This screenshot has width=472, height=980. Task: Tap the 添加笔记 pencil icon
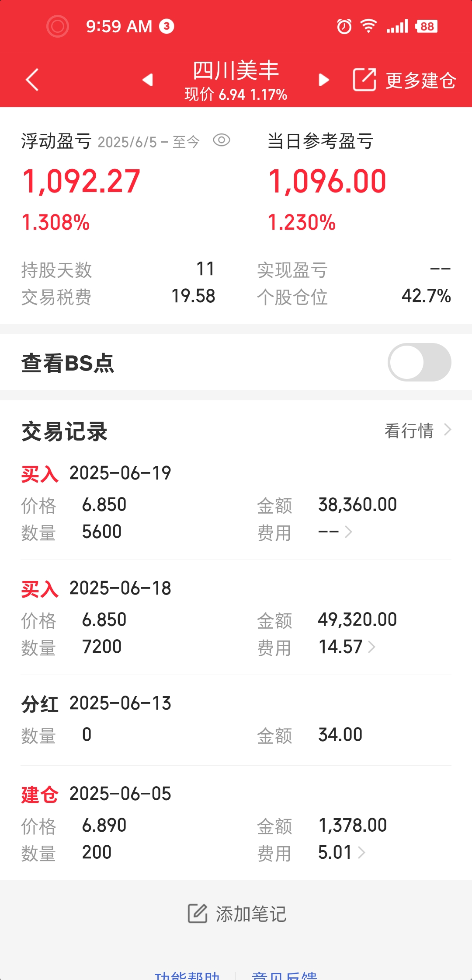point(198,913)
